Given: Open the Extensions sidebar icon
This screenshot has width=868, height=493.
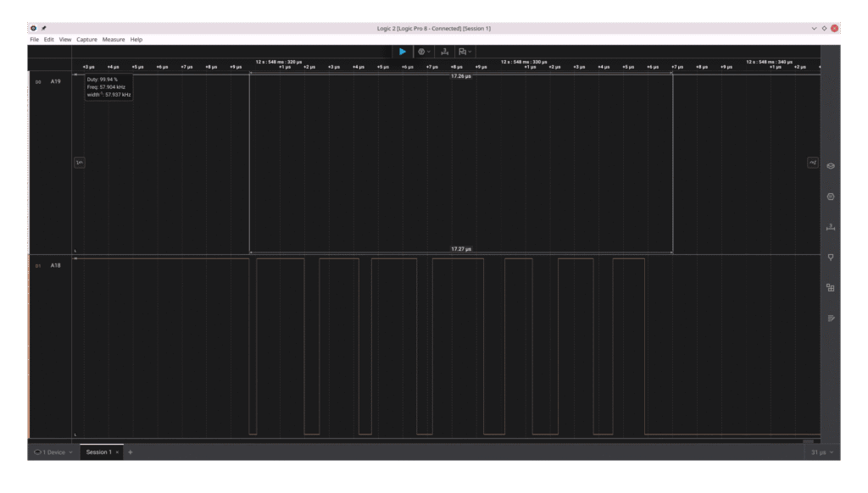Looking at the screenshot, I should [x=831, y=288].
